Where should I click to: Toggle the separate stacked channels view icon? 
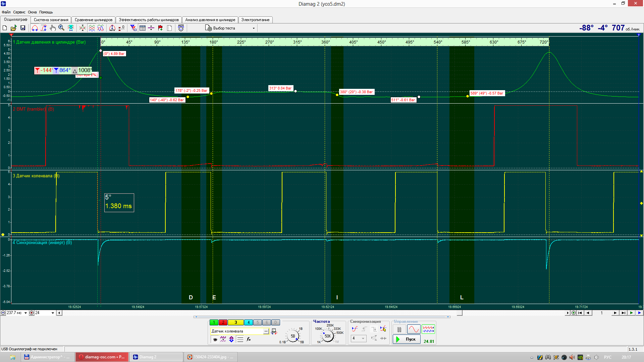tap(92, 28)
